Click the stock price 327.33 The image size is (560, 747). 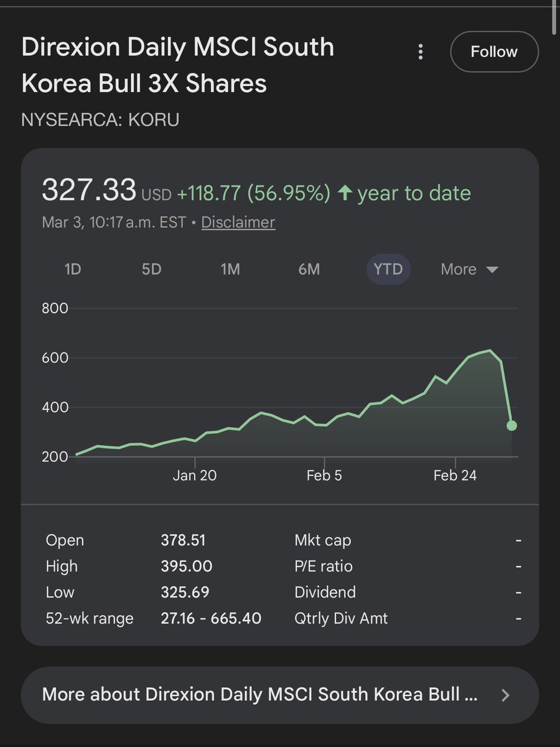coord(89,190)
